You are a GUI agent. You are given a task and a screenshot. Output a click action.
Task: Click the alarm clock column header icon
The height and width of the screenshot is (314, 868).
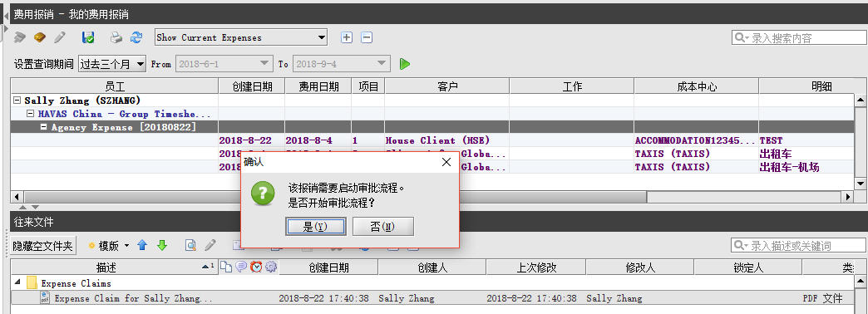pos(256,267)
